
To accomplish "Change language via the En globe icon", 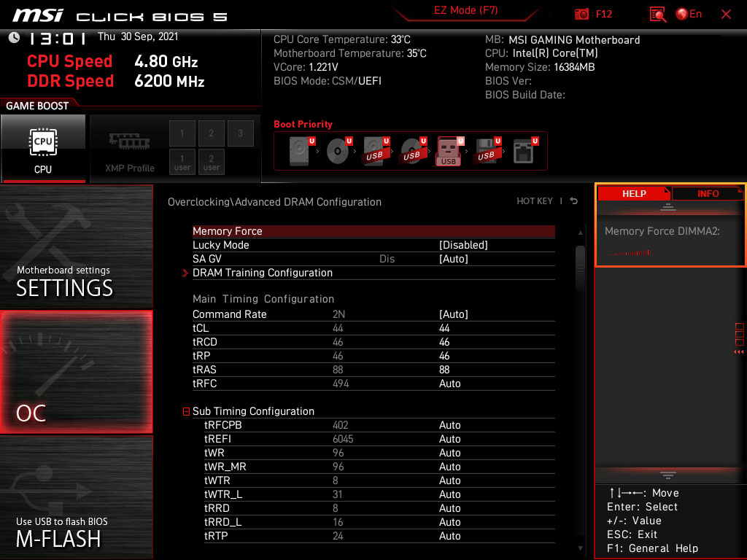I will (689, 15).
